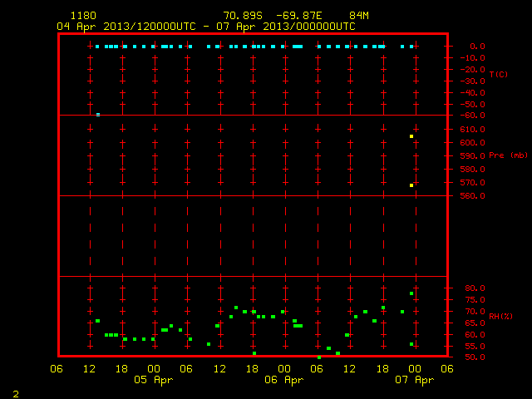Click the -60.0 temperature tick label
532x399 pixels.
(x=472, y=116)
